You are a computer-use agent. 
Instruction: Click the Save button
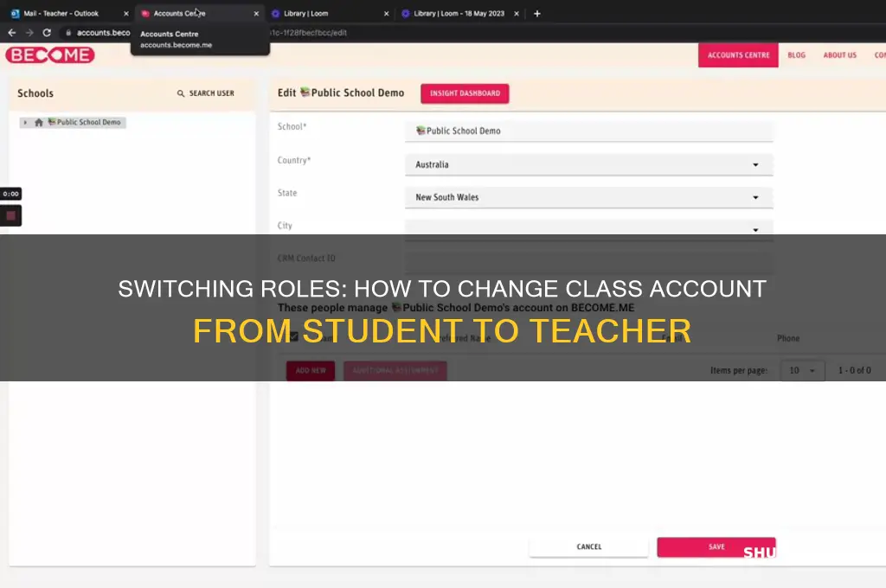(716, 546)
